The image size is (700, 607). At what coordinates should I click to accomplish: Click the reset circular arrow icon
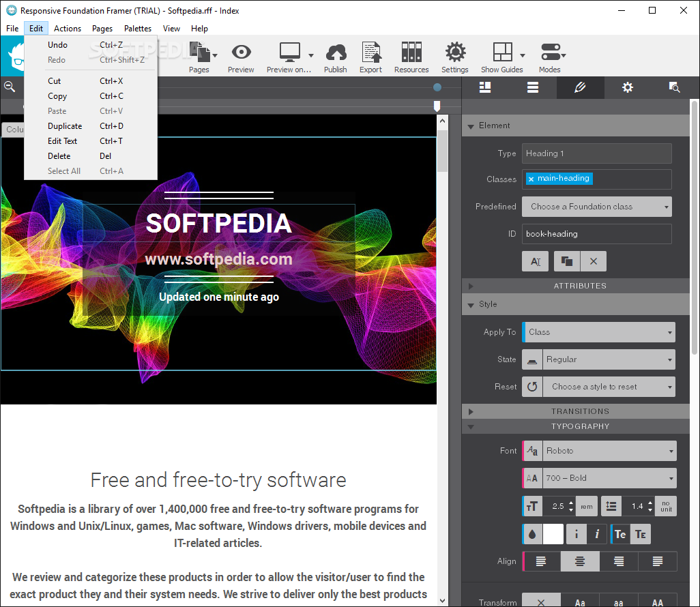tap(532, 387)
